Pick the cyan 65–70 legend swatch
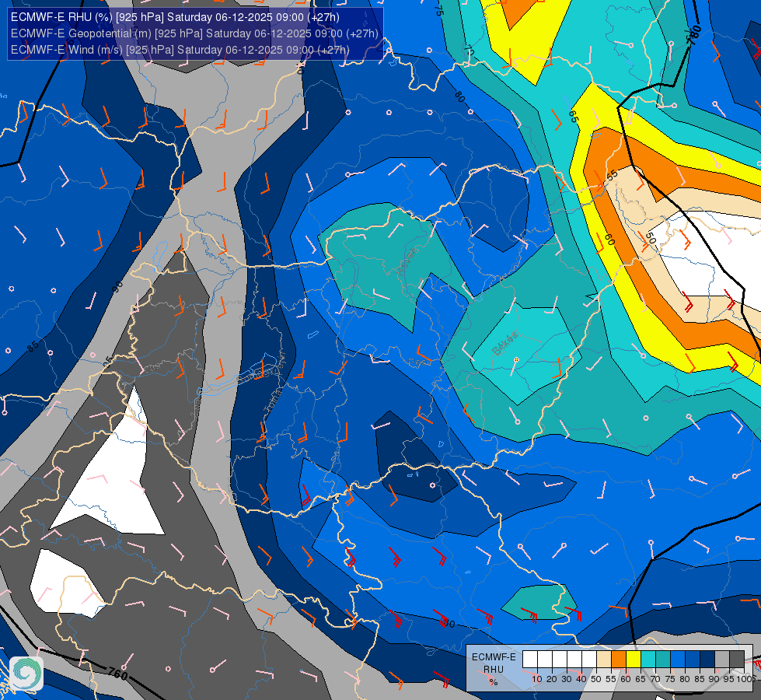 pyautogui.click(x=648, y=660)
